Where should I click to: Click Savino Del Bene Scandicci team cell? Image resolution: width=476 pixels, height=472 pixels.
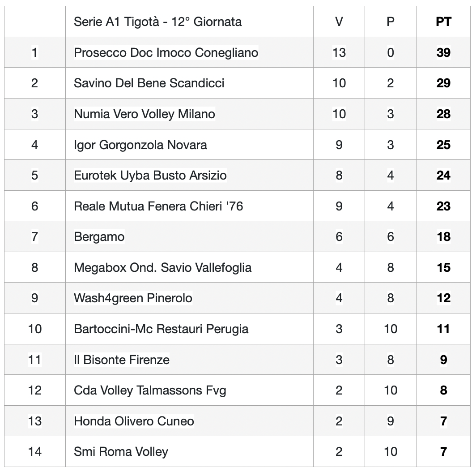pyautogui.click(x=149, y=83)
